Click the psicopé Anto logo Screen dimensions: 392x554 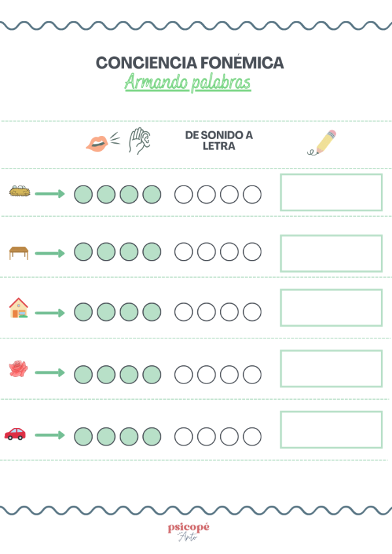pyautogui.click(x=188, y=532)
